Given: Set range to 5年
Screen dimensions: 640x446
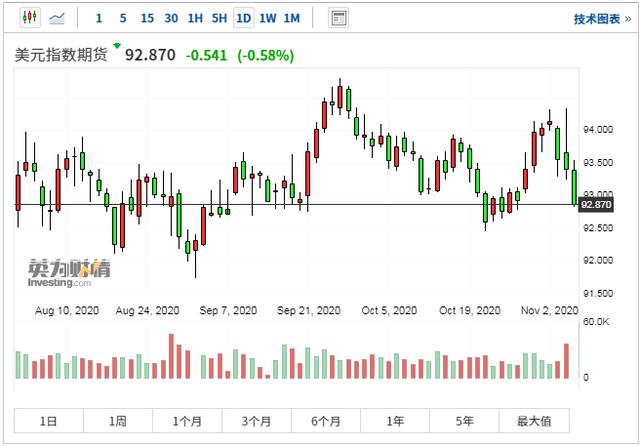Looking at the screenshot, I should click(x=464, y=421).
